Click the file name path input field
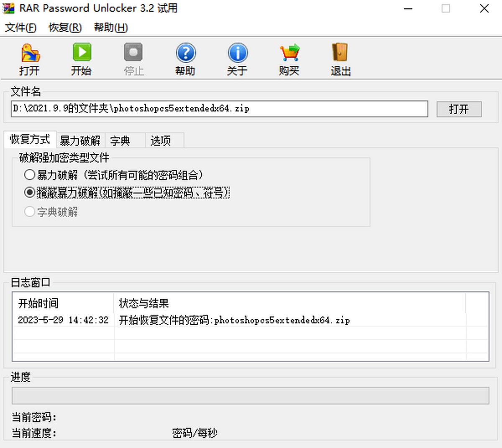Image resolution: width=502 pixels, height=448 pixels. pyautogui.click(x=219, y=109)
